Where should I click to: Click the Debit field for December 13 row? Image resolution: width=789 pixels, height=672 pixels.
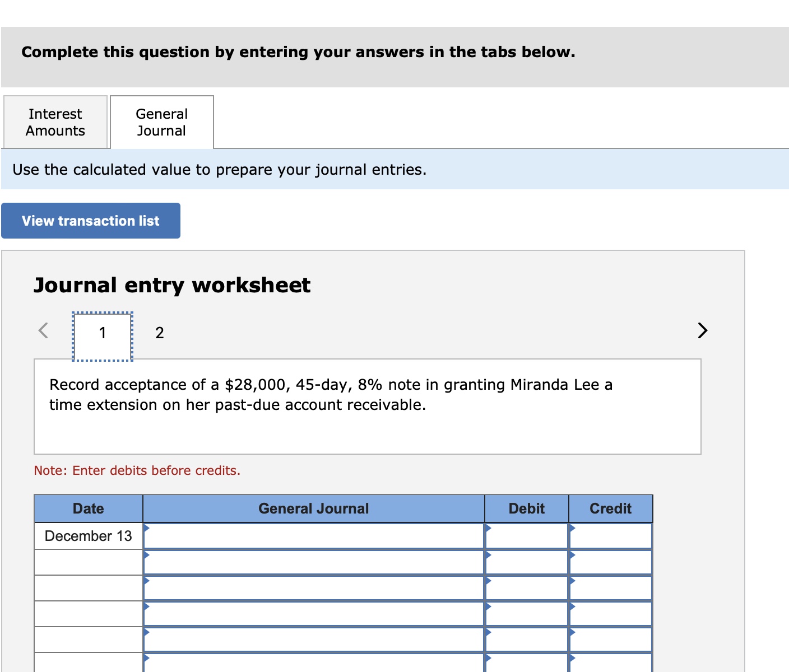(x=527, y=536)
